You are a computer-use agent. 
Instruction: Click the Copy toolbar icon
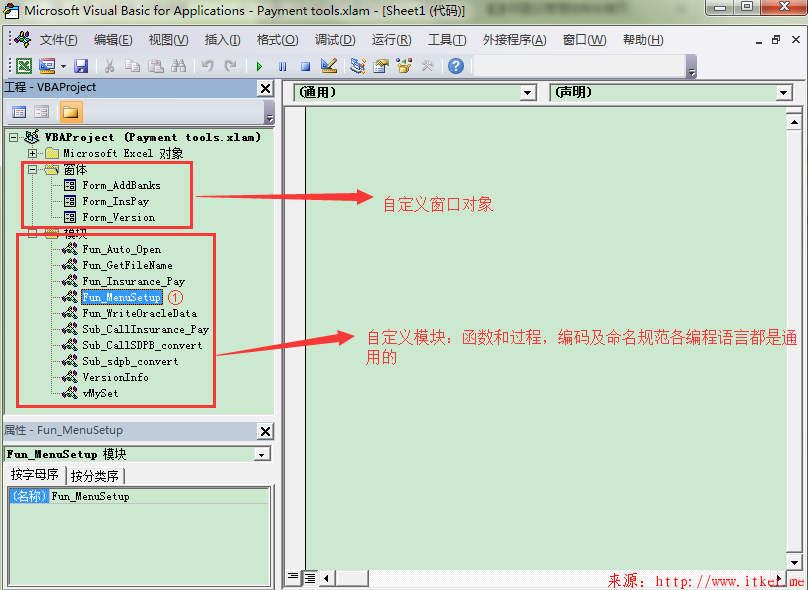[132, 66]
